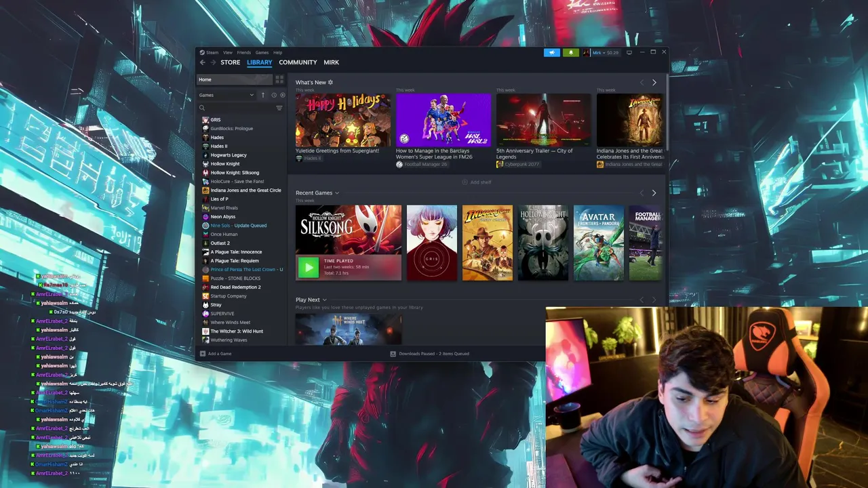
Task: Click the library game search field
Action: pos(240,108)
